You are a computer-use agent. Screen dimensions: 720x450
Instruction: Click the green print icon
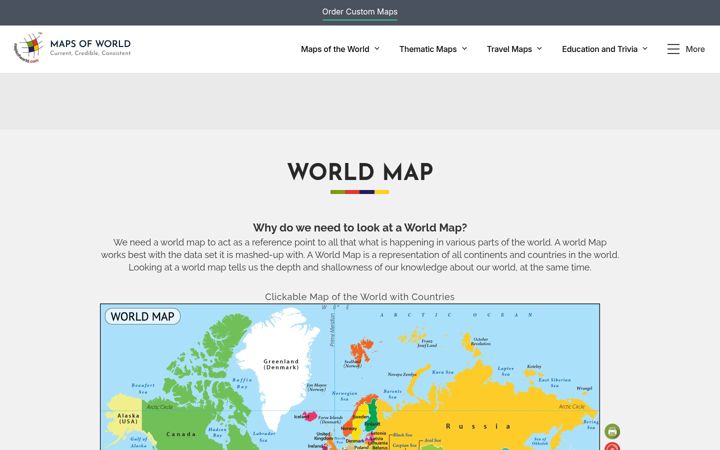click(612, 431)
